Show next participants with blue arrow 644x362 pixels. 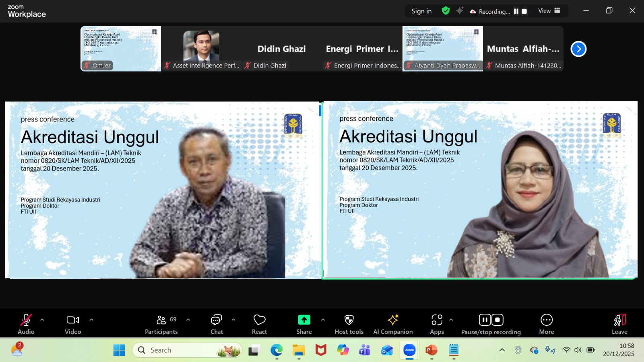(578, 49)
